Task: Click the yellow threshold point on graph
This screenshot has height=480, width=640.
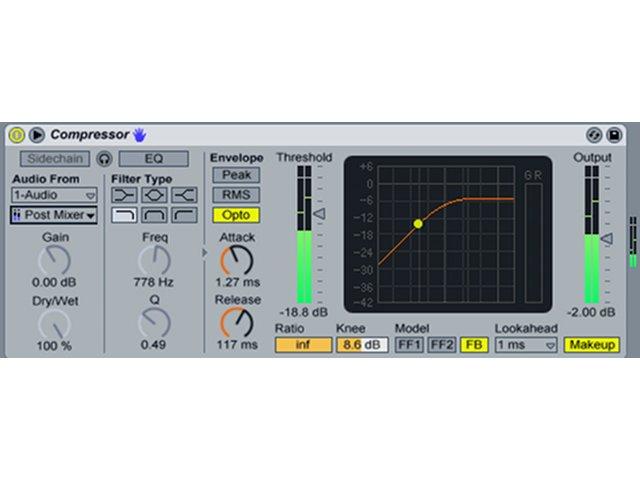Action: [418, 224]
